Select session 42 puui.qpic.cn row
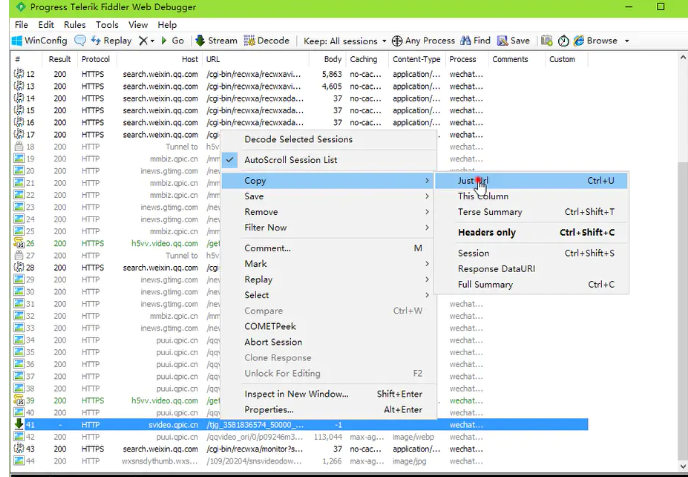This screenshot has width=688, height=477. click(x=301, y=437)
